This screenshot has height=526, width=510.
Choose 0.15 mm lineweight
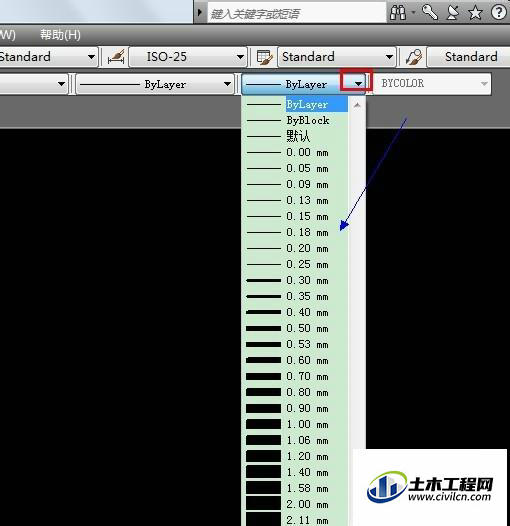295,216
